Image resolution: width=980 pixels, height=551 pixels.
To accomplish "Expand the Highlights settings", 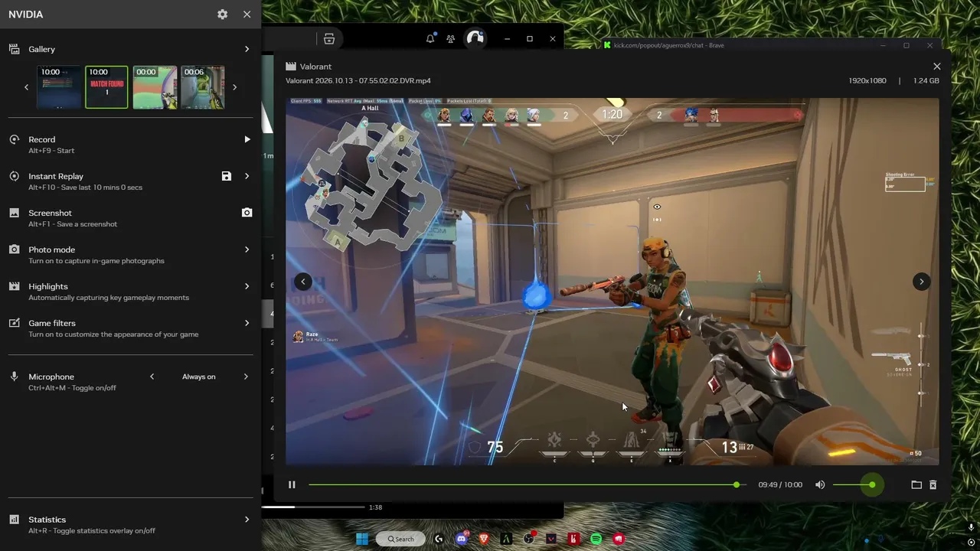I will coord(247,286).
